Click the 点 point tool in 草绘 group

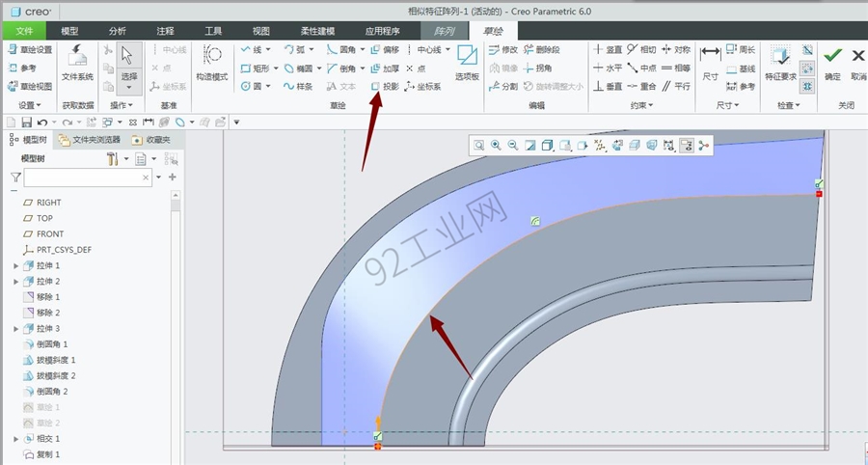coord(416,68)
